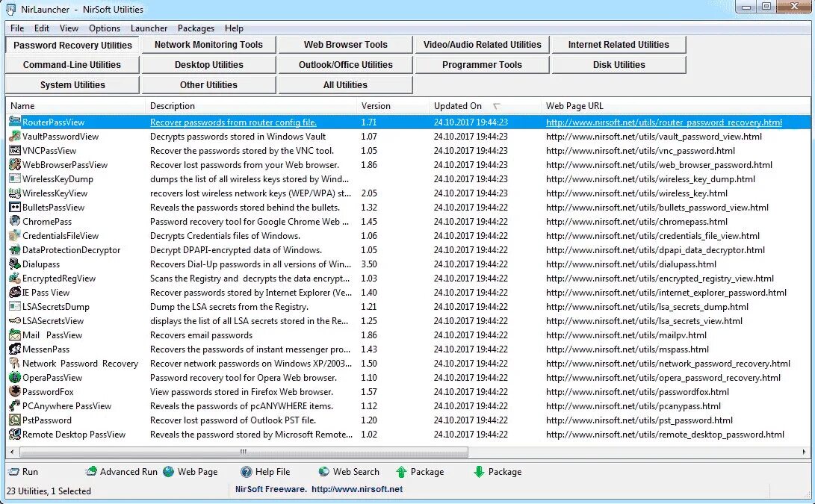The width and height of the screenshot is (815, 504).
Task: Switch to Desktop Utilities tab
Action: 208,65
